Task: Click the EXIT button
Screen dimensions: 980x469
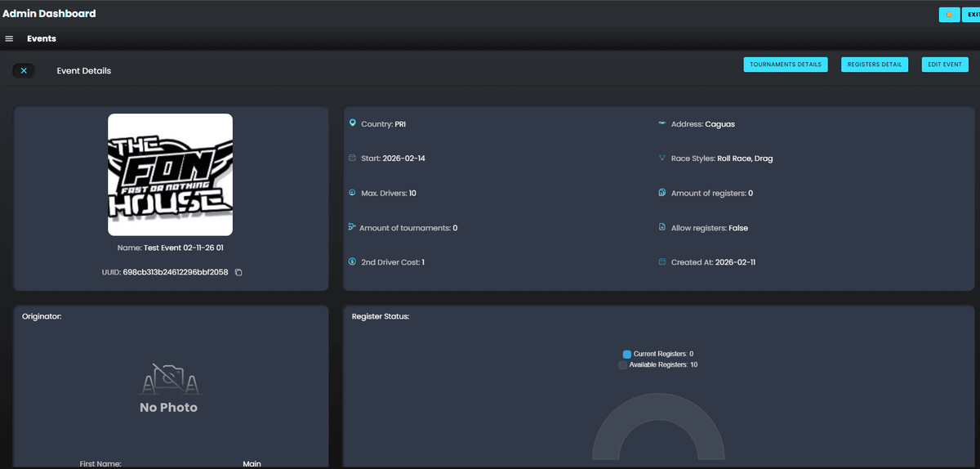Action: pos(971,15)
